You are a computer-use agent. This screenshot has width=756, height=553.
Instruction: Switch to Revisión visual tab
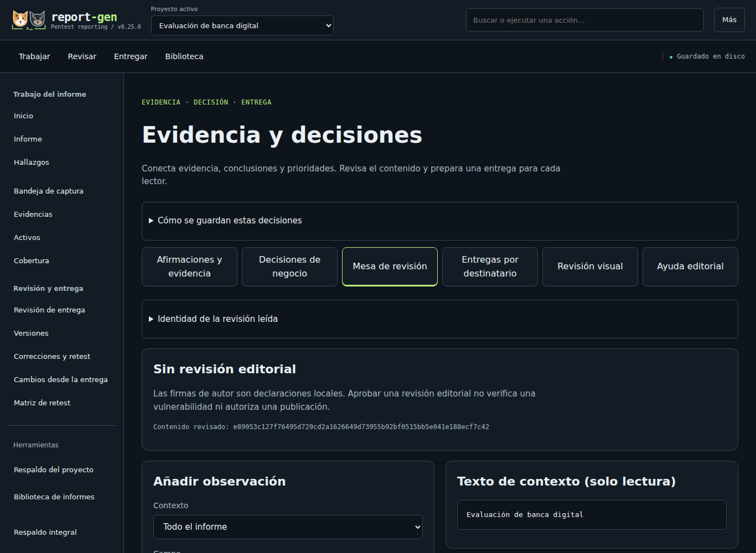coord(590,267)
